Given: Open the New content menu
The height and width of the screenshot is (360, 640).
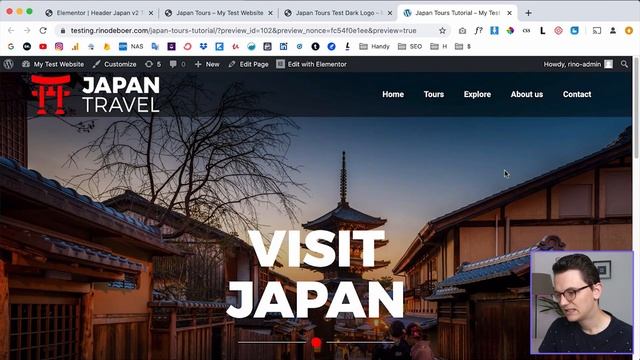Looking at the screenshot, I should pyautogui.click(x=207, y=64).
